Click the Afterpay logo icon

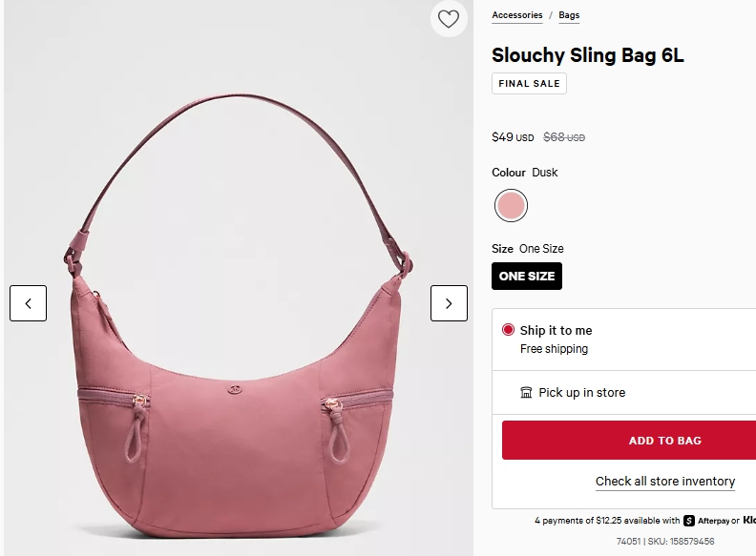click(689, 521)
